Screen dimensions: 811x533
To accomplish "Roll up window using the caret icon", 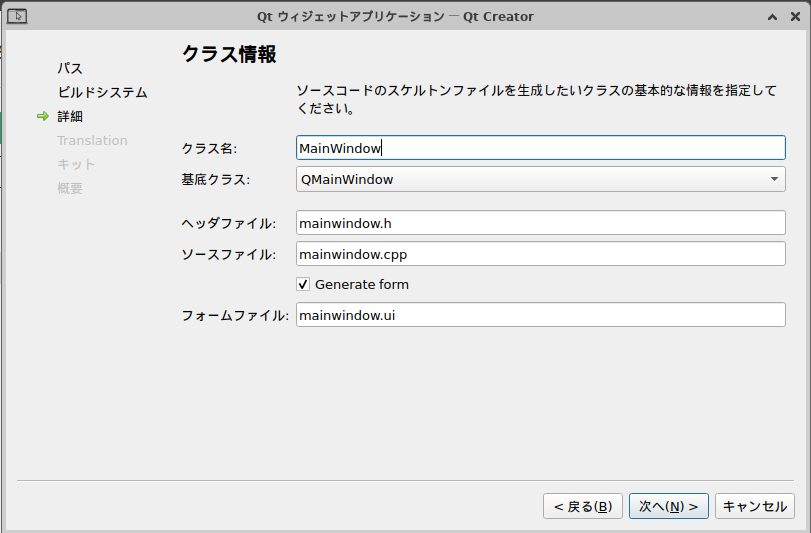I will tap(772, 17).
